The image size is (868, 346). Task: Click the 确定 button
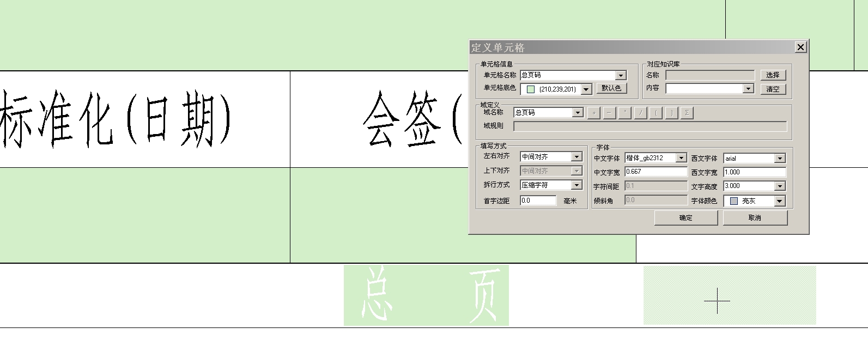click(685, 218)
